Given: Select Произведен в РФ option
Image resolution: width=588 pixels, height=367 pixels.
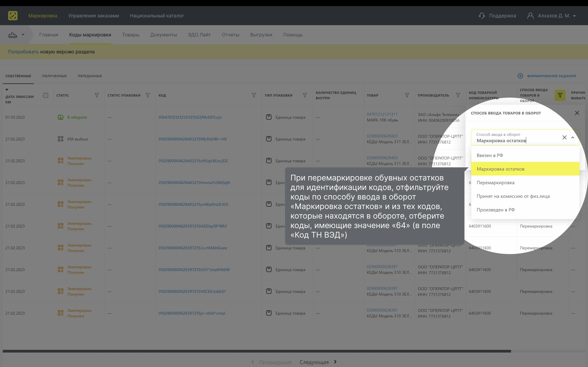Looking at the screenshot, I should tap(525, 210).
